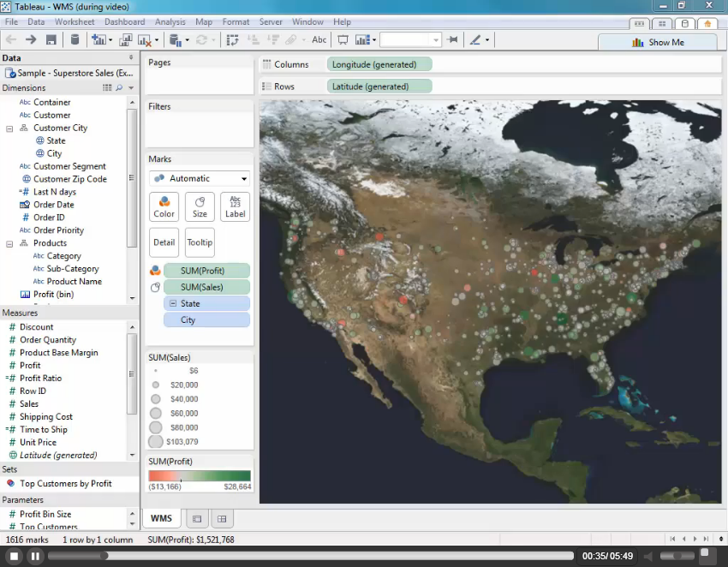Collapse the Customer City hierarchy
Viewport: 728px width, 567px height.
[x=9, y=128]
